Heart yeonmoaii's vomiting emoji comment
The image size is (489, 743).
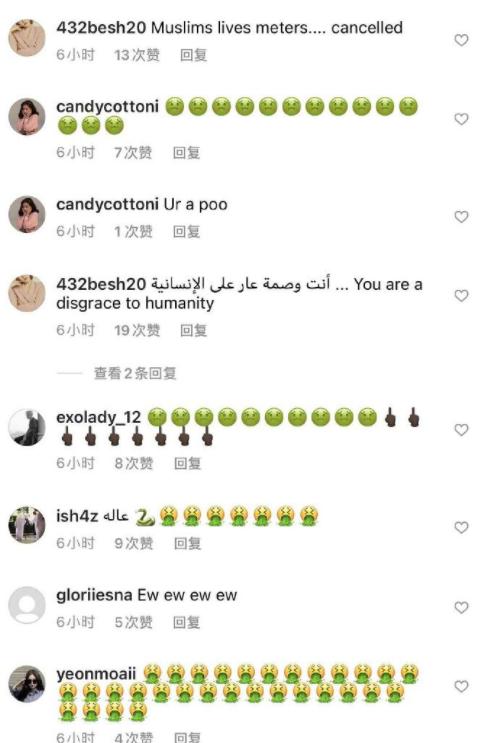pos(461,686)
